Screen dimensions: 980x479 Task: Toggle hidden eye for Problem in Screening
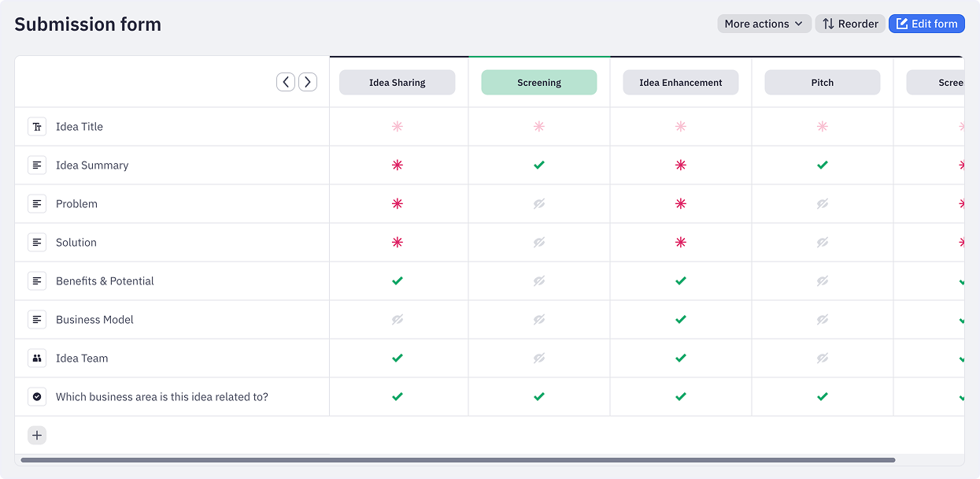coord(539,204)
